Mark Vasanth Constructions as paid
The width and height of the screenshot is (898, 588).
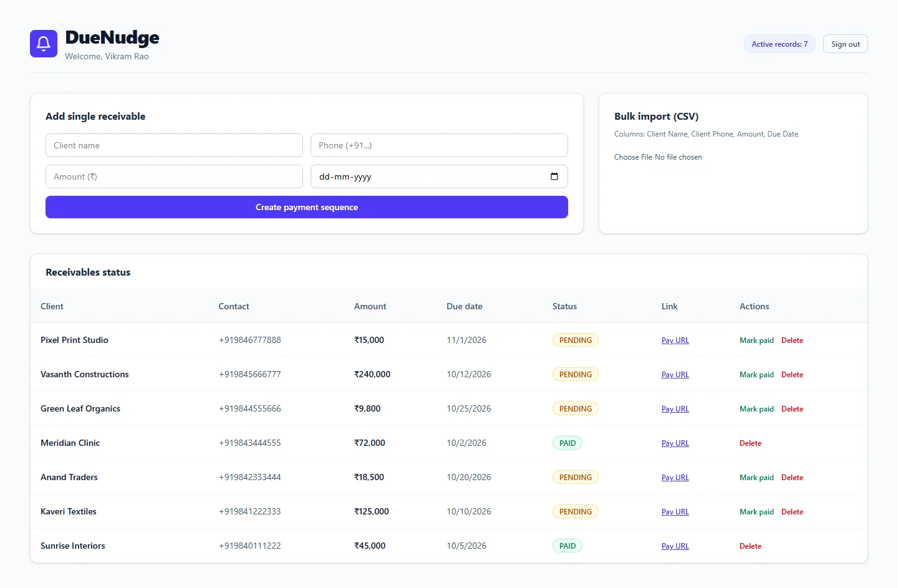point(756,375)
